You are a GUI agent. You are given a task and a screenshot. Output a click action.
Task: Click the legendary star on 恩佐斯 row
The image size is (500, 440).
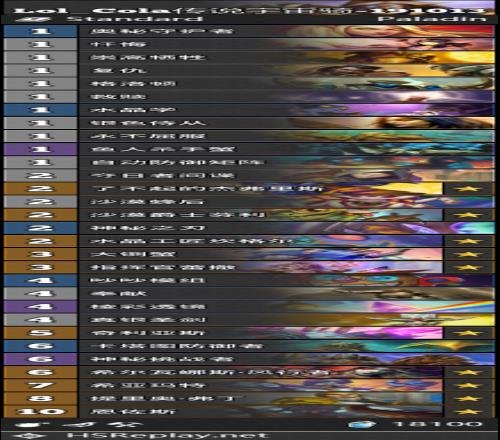pyautogui.click(x=468, y=412)
